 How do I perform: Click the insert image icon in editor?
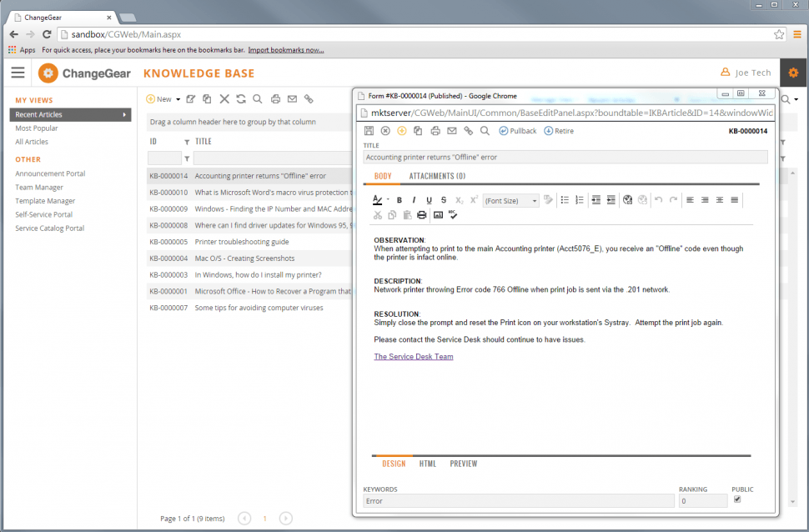(x=438, y=215)
